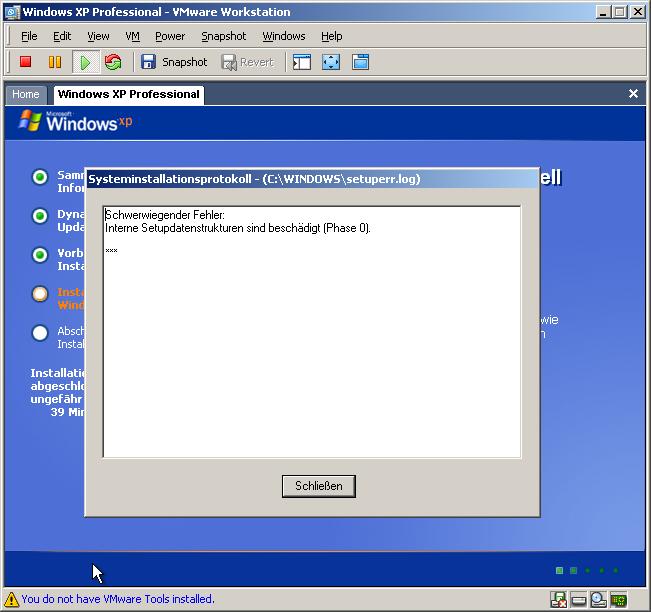Toggle the sidebar view toolbar icon
The height and width of the screenshot is (612, 651).
click(x=302, y=62)
